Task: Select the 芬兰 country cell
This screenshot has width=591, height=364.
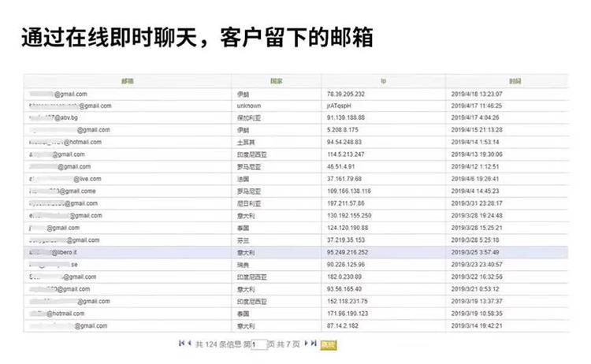Action: pyautogui.click(x=243, y=240)
